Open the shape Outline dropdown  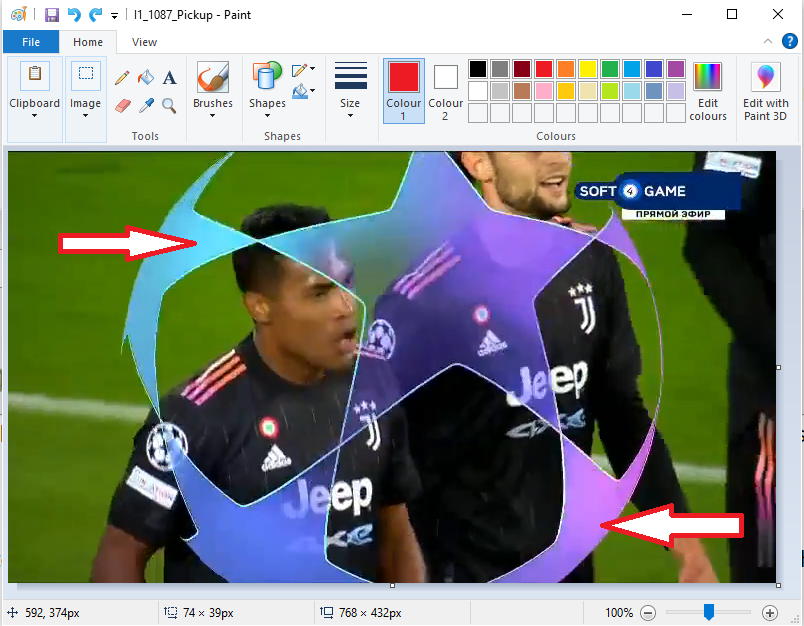(303, 70)
